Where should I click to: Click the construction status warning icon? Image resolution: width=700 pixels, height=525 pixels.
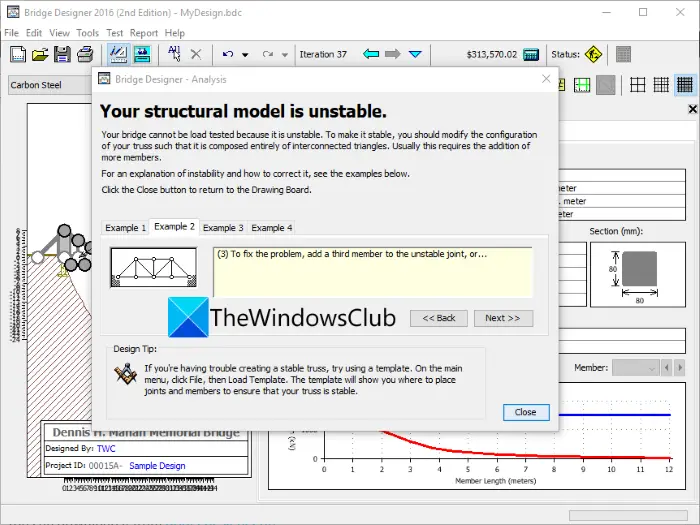tap(593, 54)
